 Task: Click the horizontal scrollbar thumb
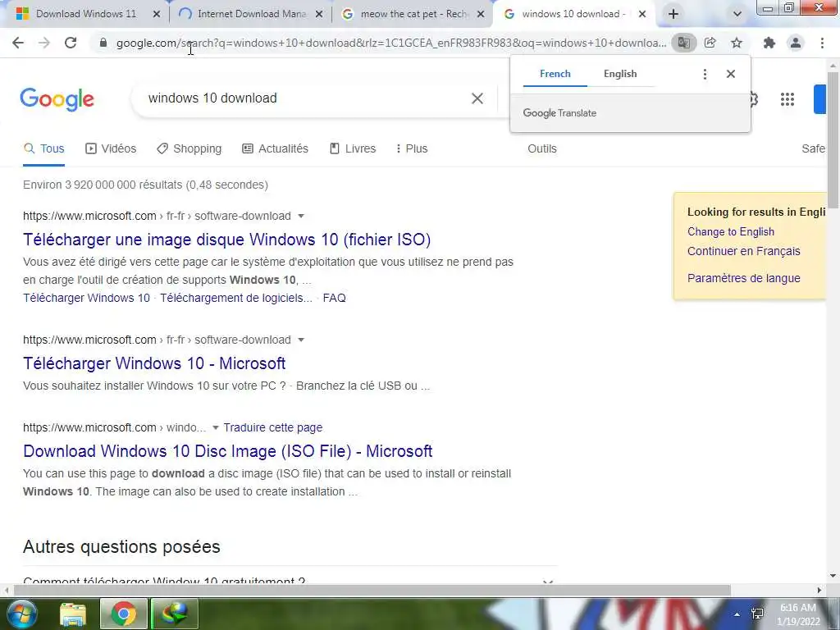pos(372,591)
